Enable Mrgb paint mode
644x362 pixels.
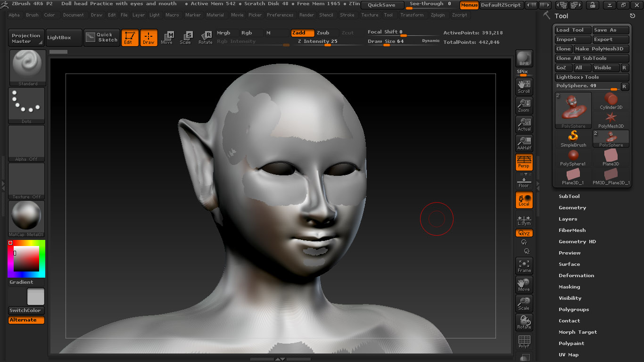pyautogui.click(x=228, y=33)
